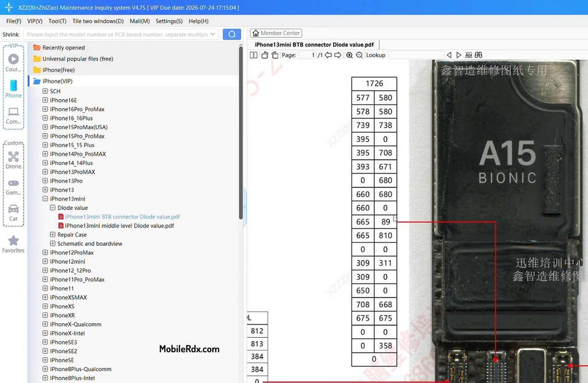
Task: Expand the iPhone12ProMax node
Action: coord(45,253)
